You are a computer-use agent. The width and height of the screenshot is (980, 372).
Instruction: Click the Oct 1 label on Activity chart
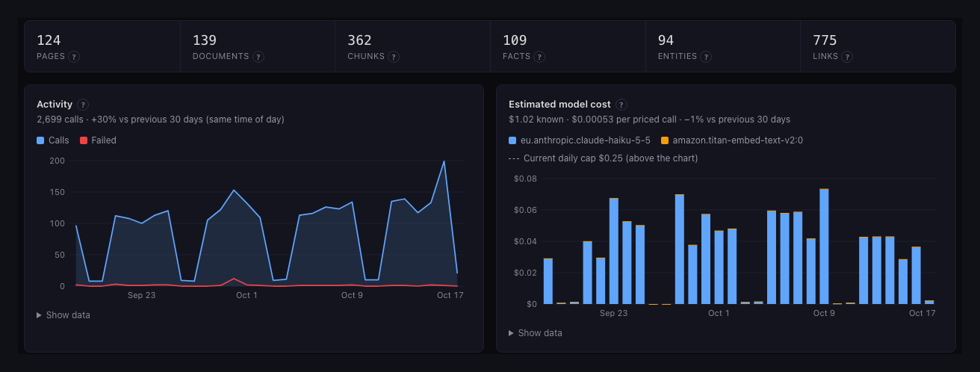[x=246, y=296]
